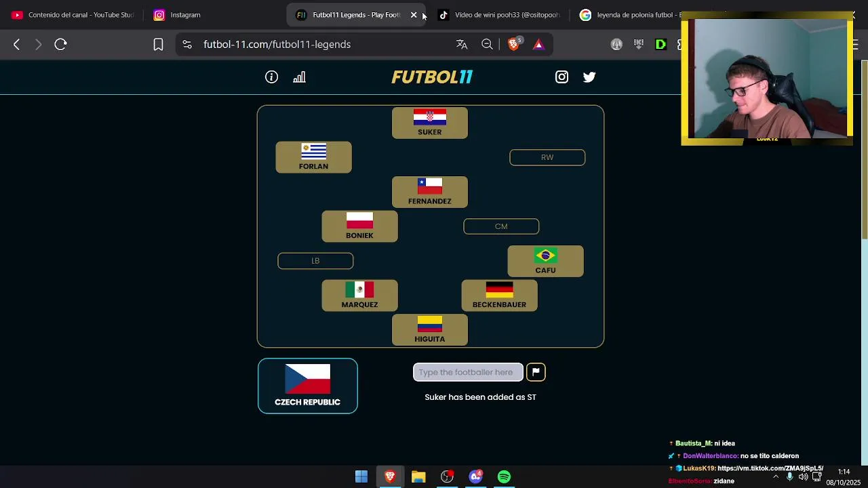Open the volume tray icon
The width and height of the screenshot is (868, 488).
tap(803, 476)
